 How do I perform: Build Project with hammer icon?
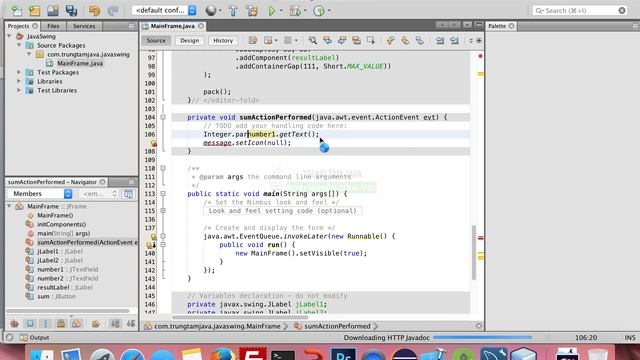pos(233,11)
